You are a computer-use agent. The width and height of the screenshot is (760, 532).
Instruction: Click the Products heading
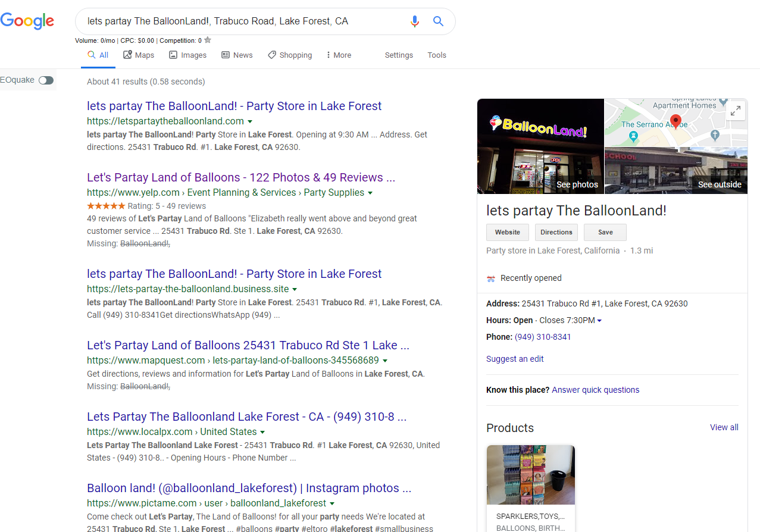(x=510, y=428)
